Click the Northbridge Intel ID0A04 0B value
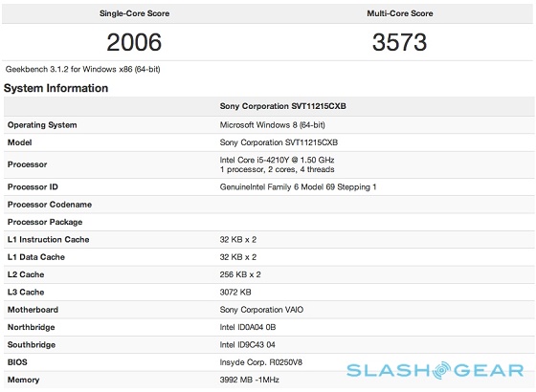 tap(248, 327)
